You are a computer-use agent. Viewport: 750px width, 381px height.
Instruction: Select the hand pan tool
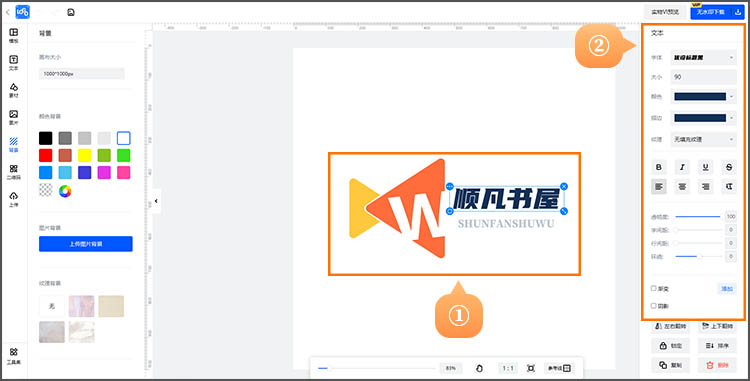[x=480, y=368]
